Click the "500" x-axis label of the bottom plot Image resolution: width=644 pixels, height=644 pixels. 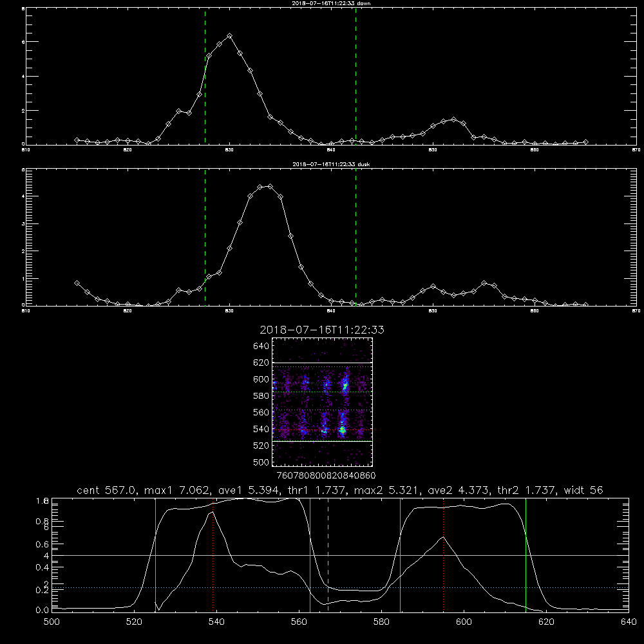click(52, 622)
